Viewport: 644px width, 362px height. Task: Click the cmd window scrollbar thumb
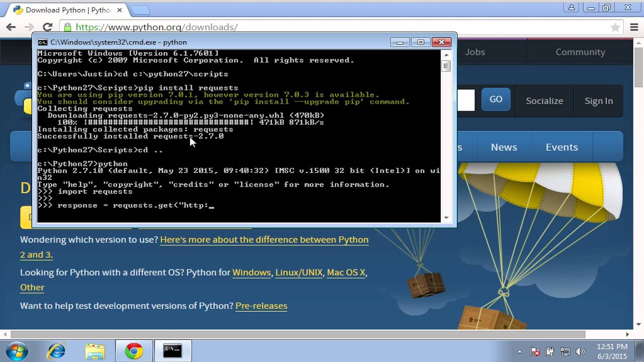tap(446, 66)
